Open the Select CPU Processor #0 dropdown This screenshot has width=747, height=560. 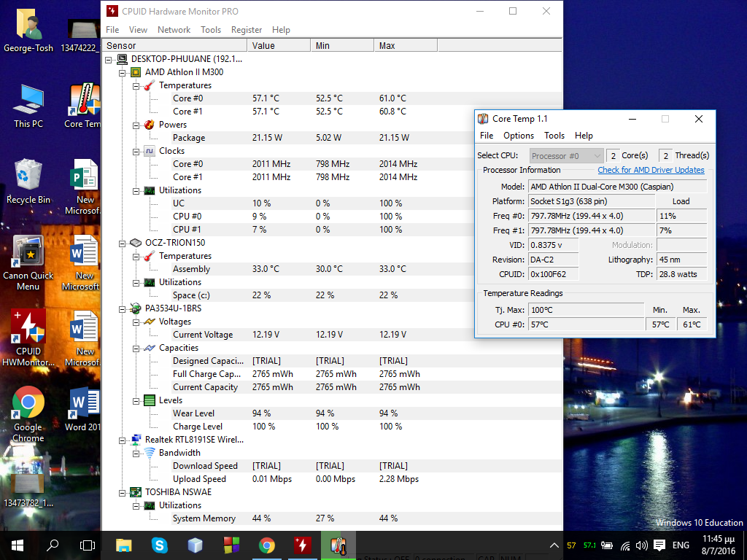coord(567,156)
